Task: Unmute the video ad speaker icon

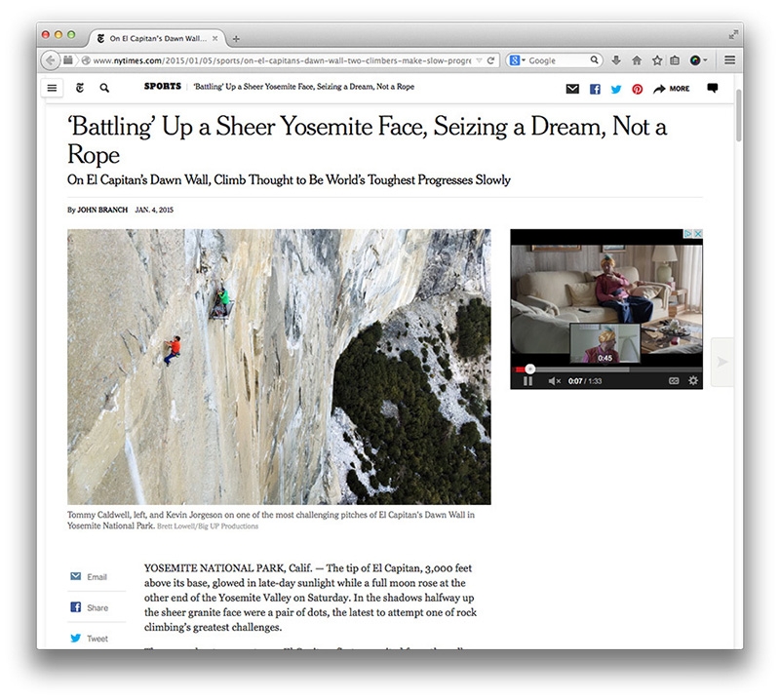Action: pos(554,381)
